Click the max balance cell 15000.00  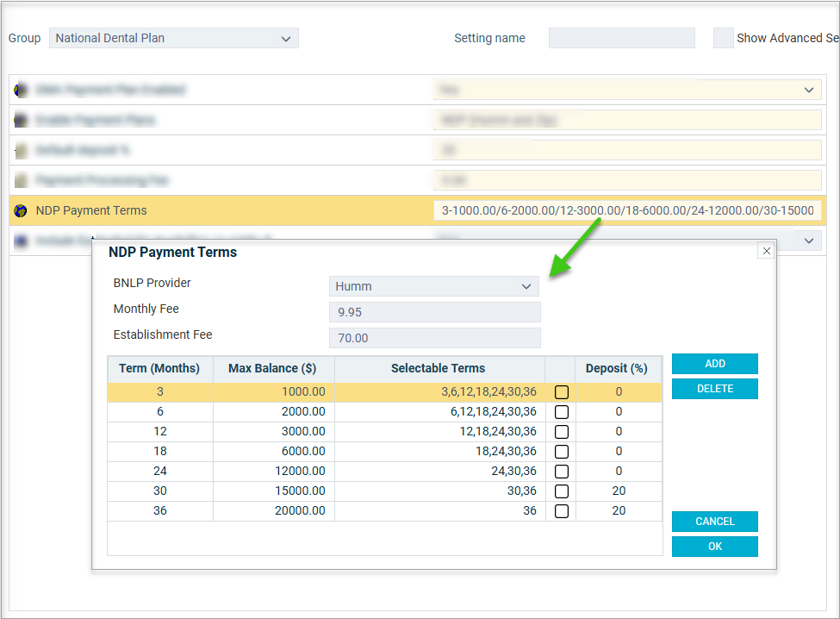click(273, 491)
